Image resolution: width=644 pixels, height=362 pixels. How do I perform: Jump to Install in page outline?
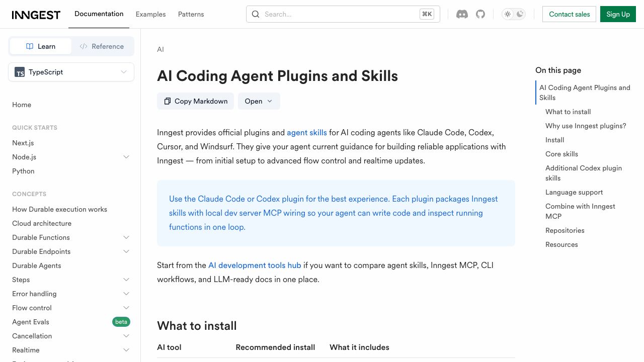(x=554, y=140)
